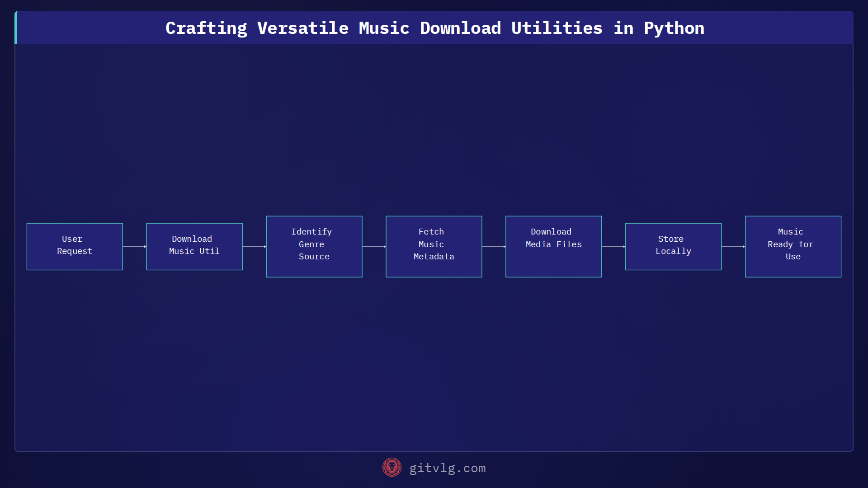The width and height of the screenshot is (868, 488).
Task: Select the Music Ready for Use node
Action: [x=793, y=247]
